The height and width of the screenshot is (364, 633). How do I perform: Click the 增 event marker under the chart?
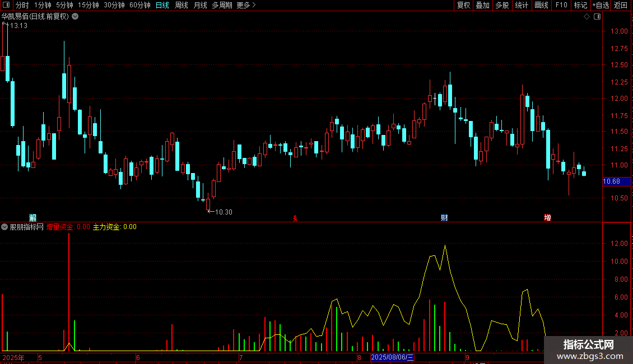(x=547, y=218)
